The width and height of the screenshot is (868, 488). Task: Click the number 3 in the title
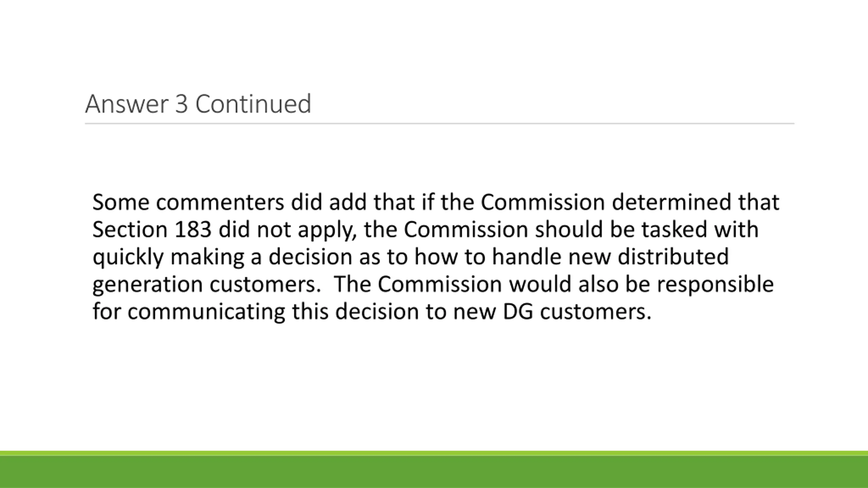coord(181,104)
